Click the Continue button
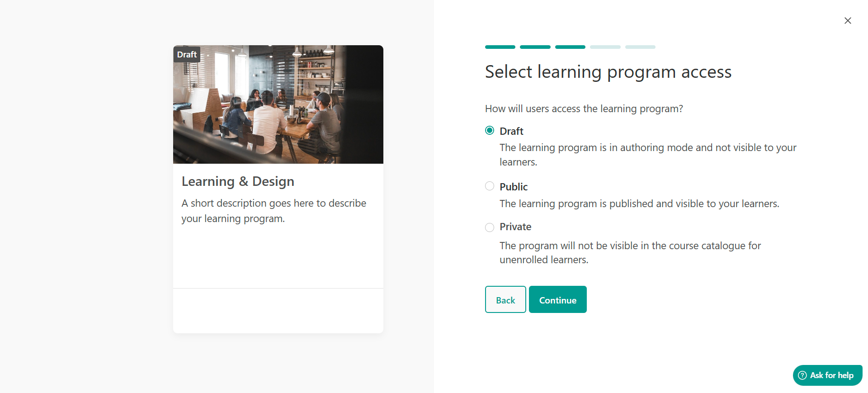This screenshot has width=868, height=393. pyautogui.click(x=558, y=299)
